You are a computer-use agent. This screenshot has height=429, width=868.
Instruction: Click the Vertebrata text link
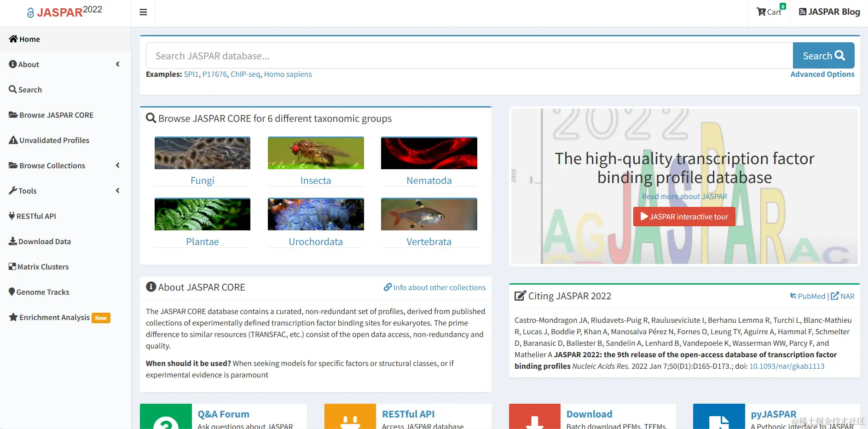pyautogui.click(x=429, y=241)
